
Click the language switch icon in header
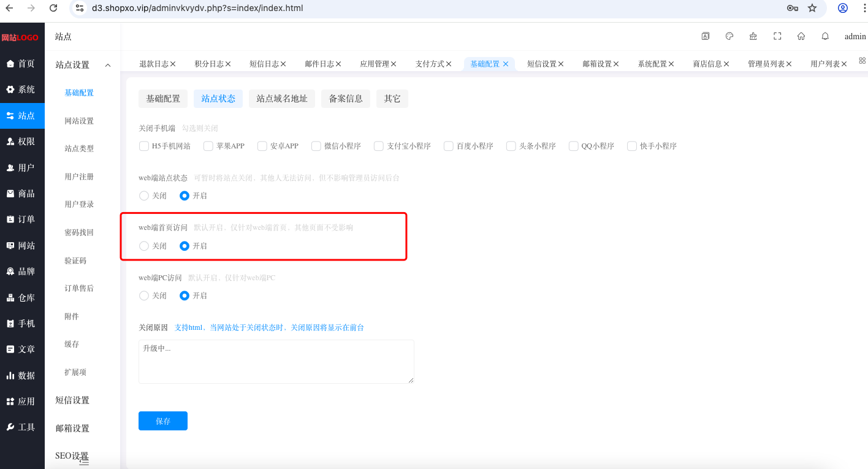point(706,36)
